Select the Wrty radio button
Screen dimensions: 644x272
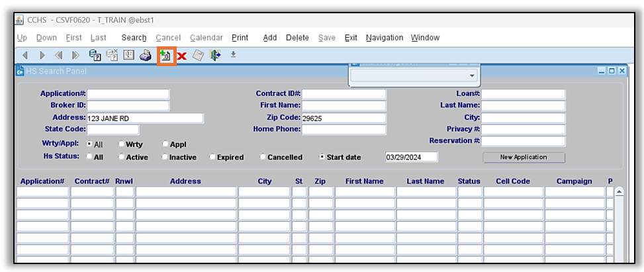[121, 144]
